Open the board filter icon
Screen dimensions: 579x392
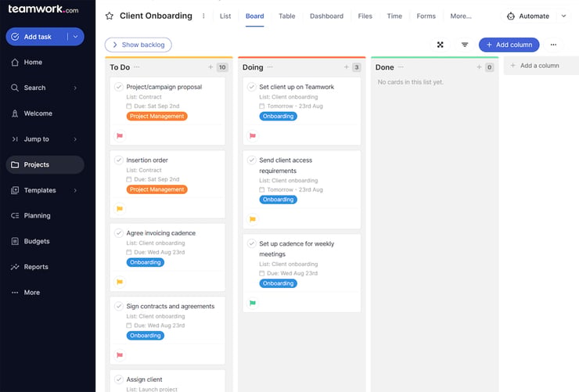[465, 45]
